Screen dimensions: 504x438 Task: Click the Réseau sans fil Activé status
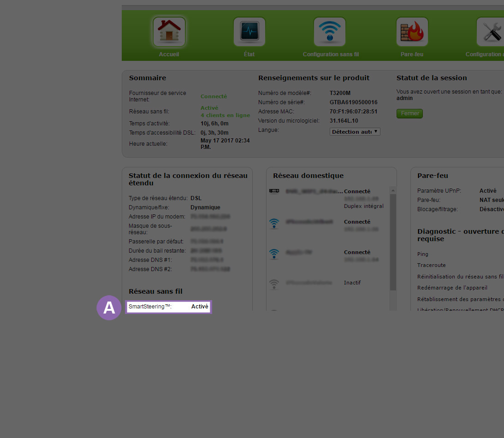(x=209, y=108)
